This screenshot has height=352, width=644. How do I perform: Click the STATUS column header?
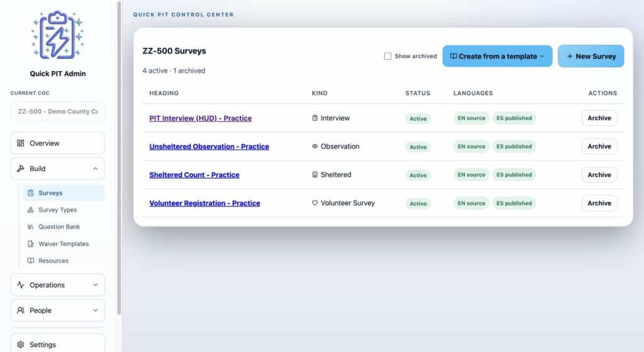(418, 93)
